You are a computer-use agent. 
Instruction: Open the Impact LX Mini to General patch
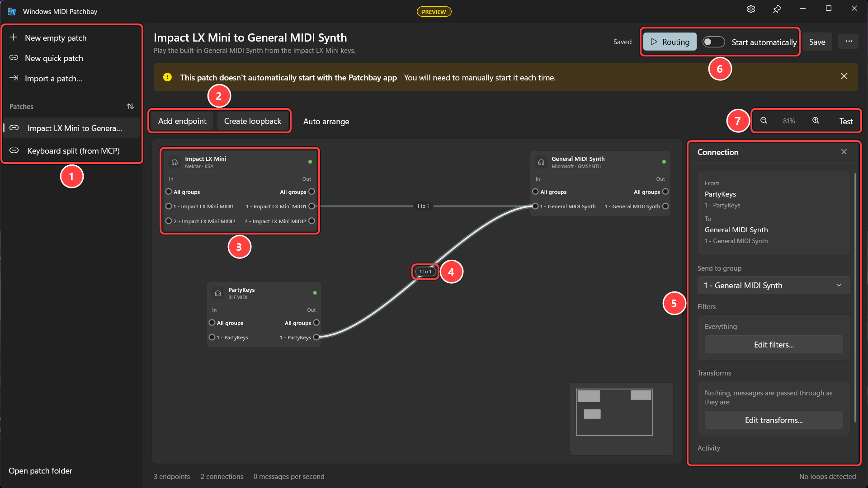(71, 128)
